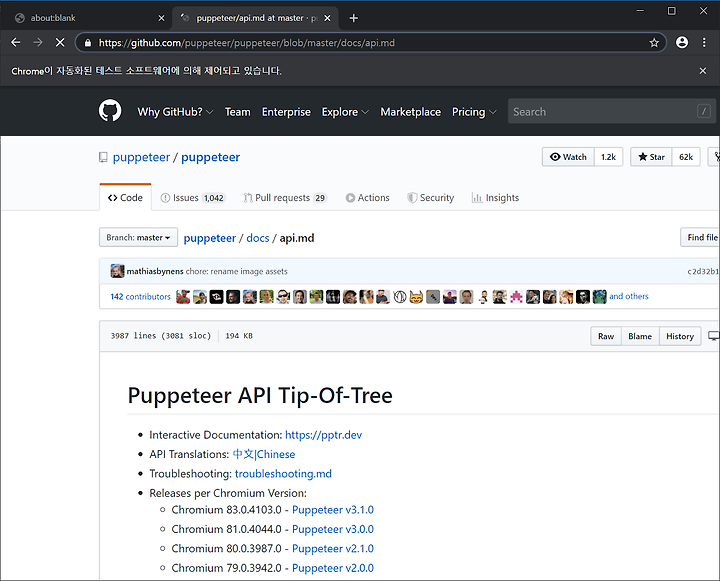Image resolution: width=720 pixels, height=581 pixels.
Task: Expand the Pricing dropdown menu
Action: (x=474, y=112)
